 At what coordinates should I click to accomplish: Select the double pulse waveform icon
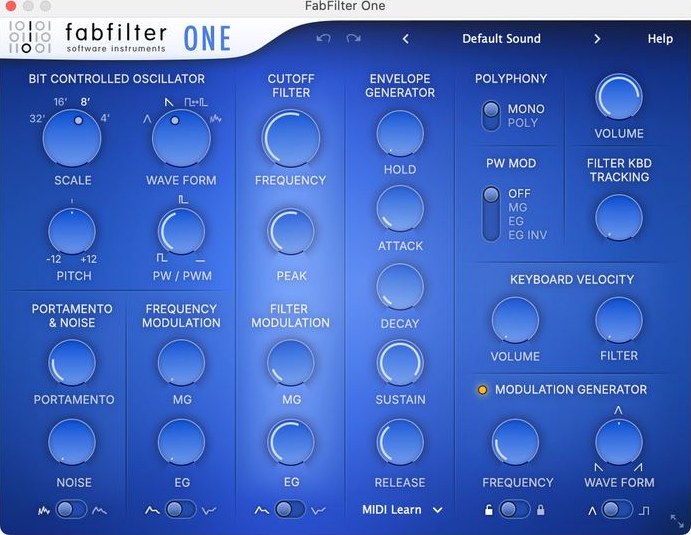pyautogui.click(x=196, y=102)
